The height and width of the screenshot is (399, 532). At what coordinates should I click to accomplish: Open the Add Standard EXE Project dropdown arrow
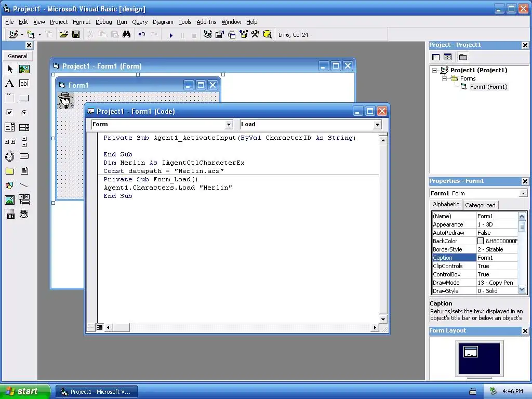coord(22,35)
